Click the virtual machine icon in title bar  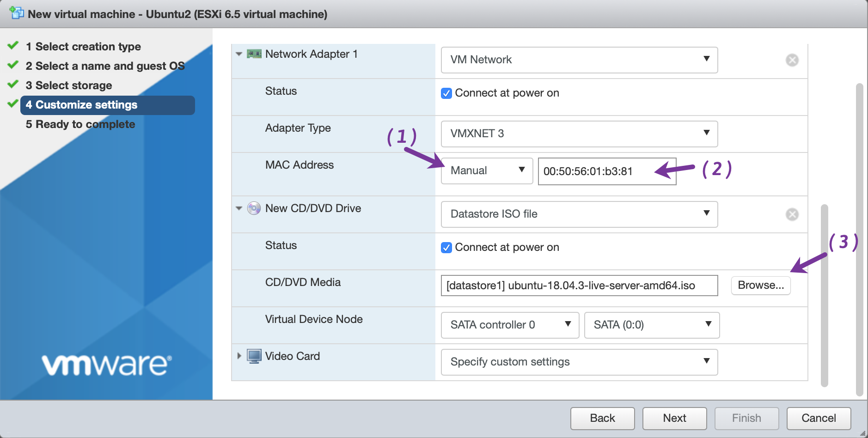[17, 13]
